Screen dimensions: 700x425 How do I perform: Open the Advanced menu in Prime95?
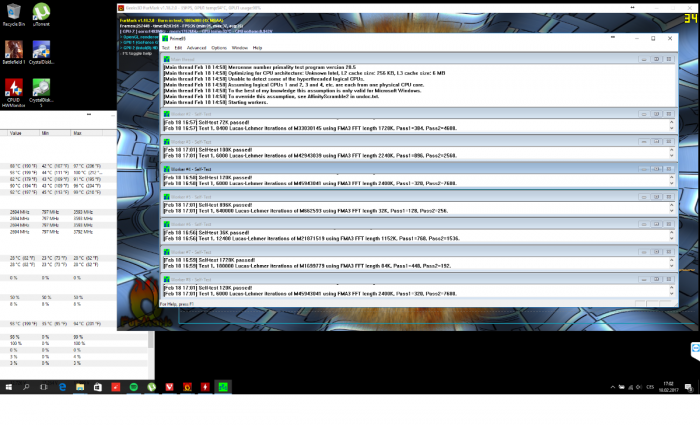pyautogui.click(x=196, y=47)
